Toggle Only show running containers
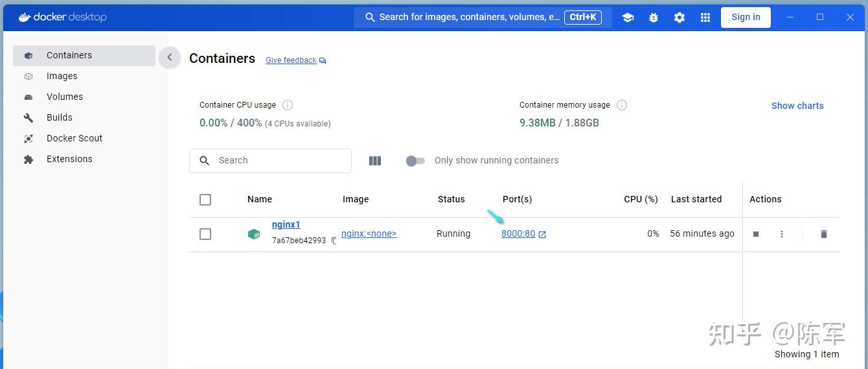 (415, 161)
